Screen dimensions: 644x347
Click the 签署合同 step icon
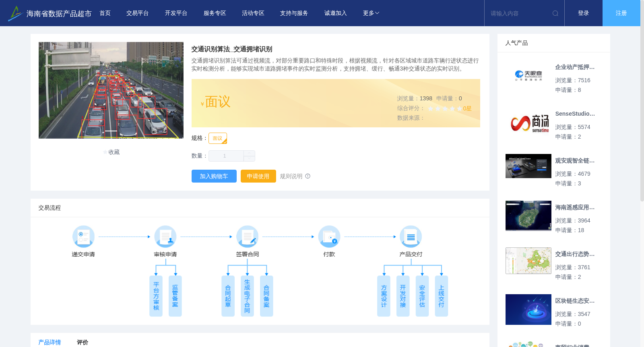[247, 237]
